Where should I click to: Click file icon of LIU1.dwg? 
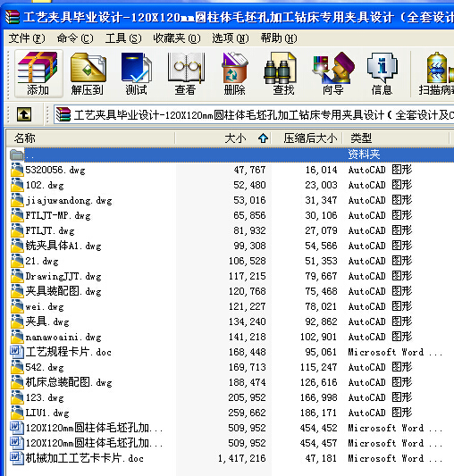click(x=17, y=413)
